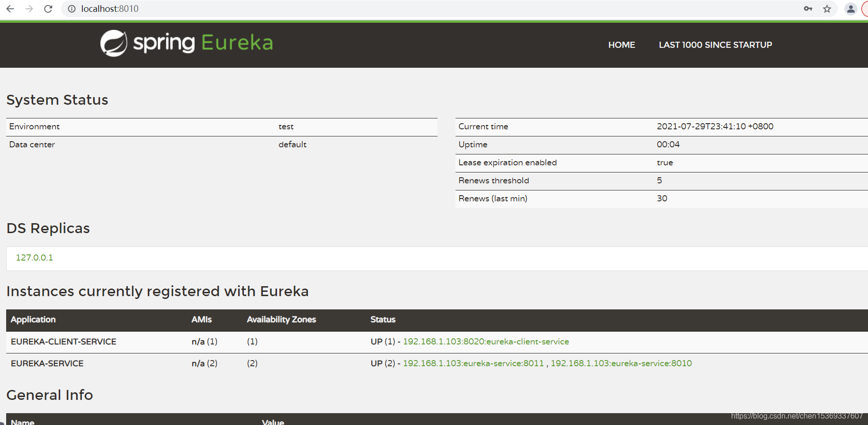
Task: Select the Renews threshold label
Action: [x=493, y=181]
